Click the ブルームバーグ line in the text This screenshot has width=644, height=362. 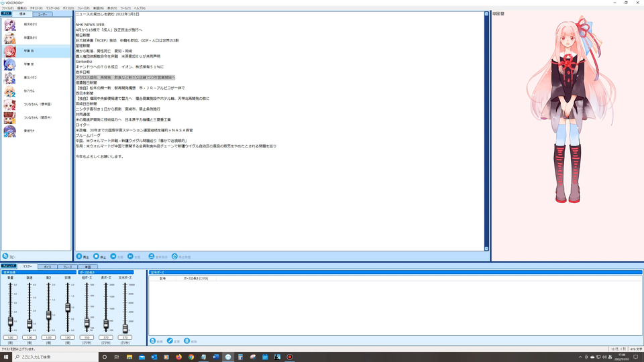pos(88,135)
